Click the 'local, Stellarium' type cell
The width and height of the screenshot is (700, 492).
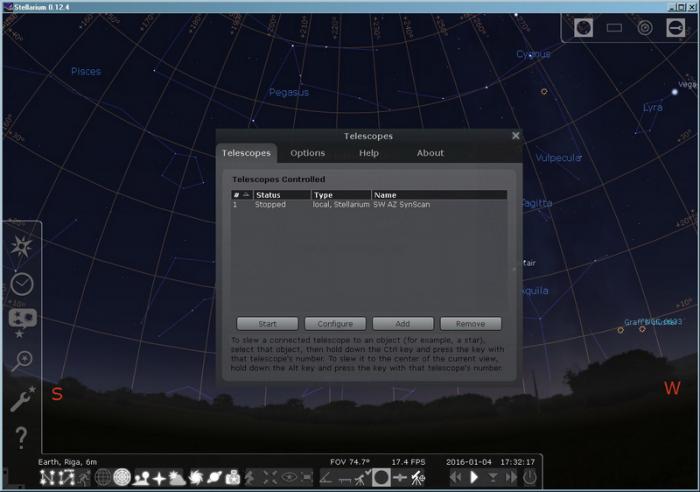coord(341,204)
